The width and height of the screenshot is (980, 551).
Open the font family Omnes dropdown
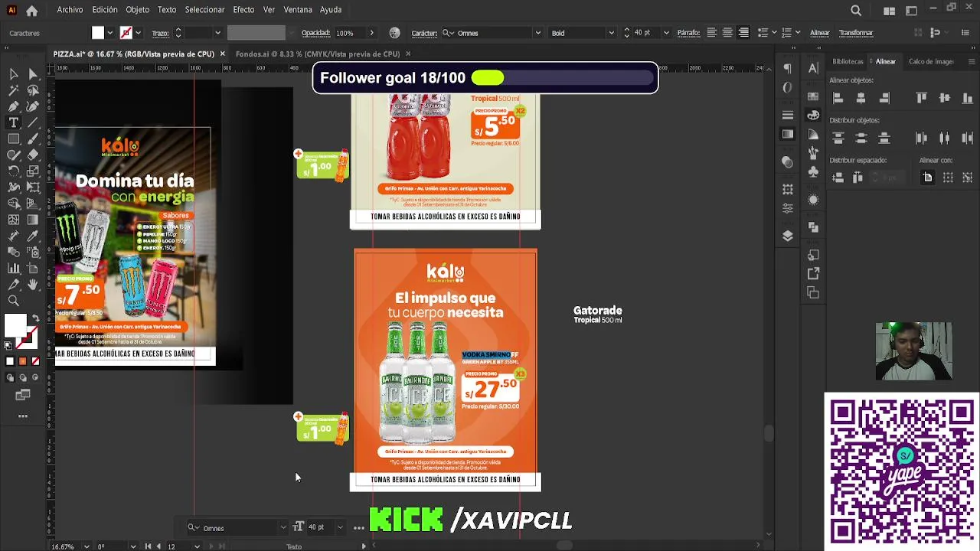coord(538,33)
